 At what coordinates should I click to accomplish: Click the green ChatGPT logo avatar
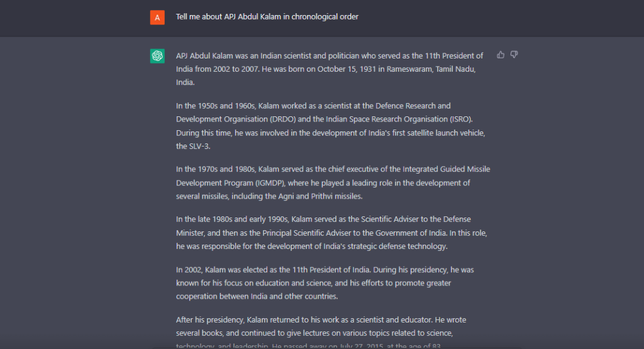pos(157,56)
